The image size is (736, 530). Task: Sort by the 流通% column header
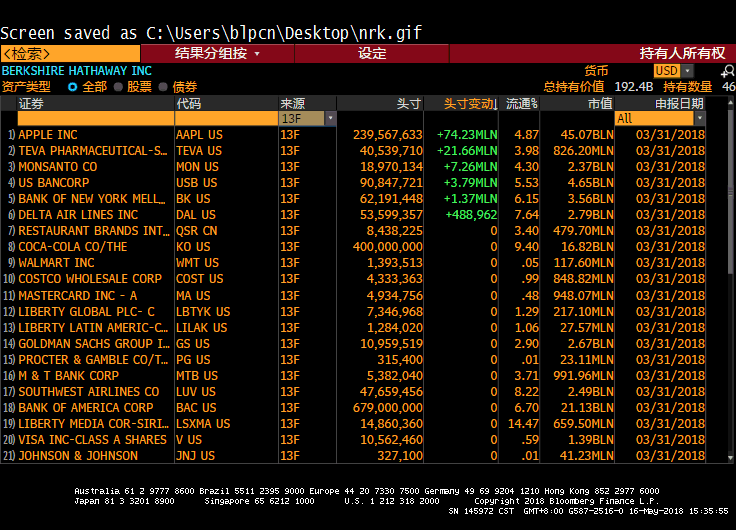tap(521, 103)
